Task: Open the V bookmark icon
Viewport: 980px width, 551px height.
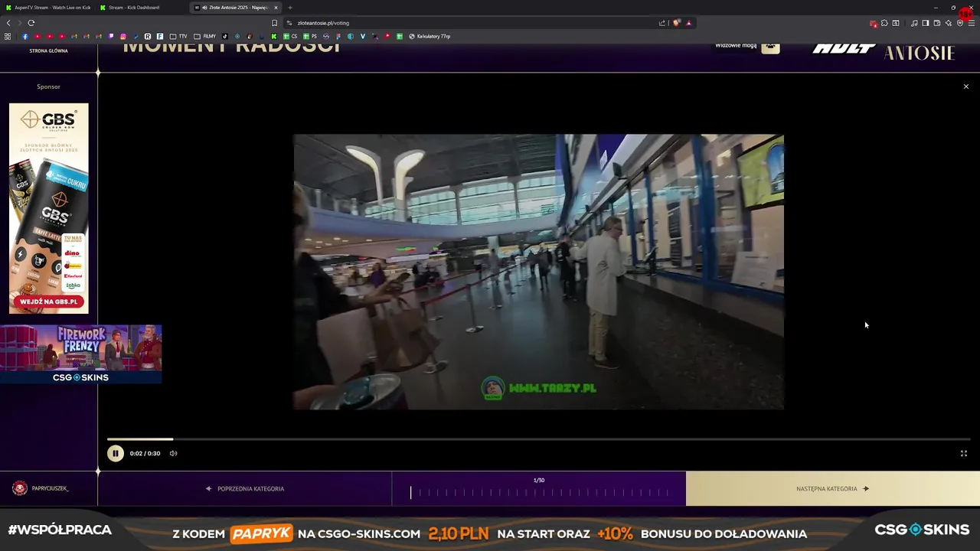Action: [363, 36]
